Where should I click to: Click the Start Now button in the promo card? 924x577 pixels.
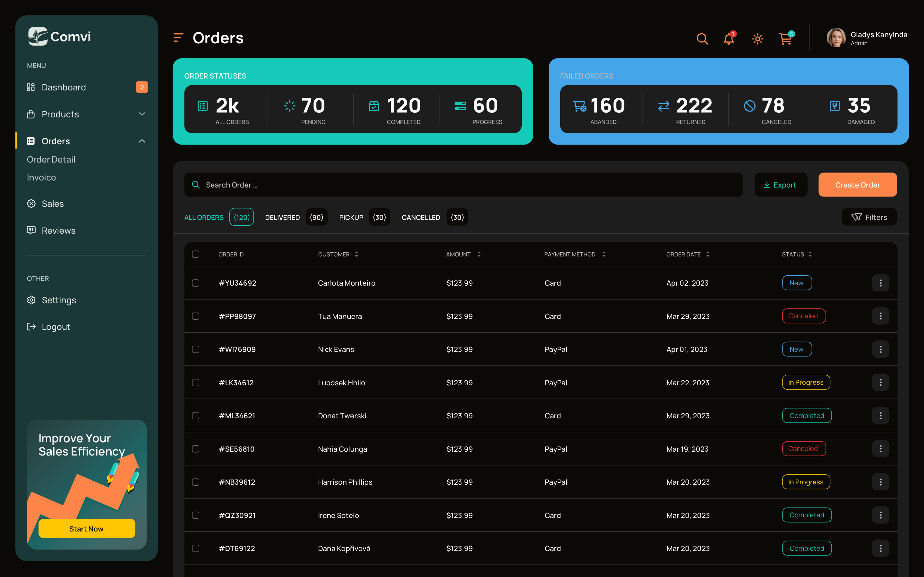pos(86,529)
